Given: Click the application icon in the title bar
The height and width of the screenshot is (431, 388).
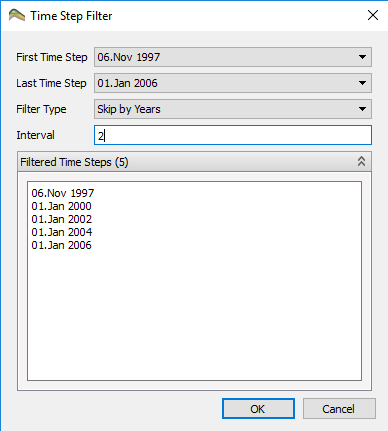Looking at the screenshot, I should tap(17, 16).
